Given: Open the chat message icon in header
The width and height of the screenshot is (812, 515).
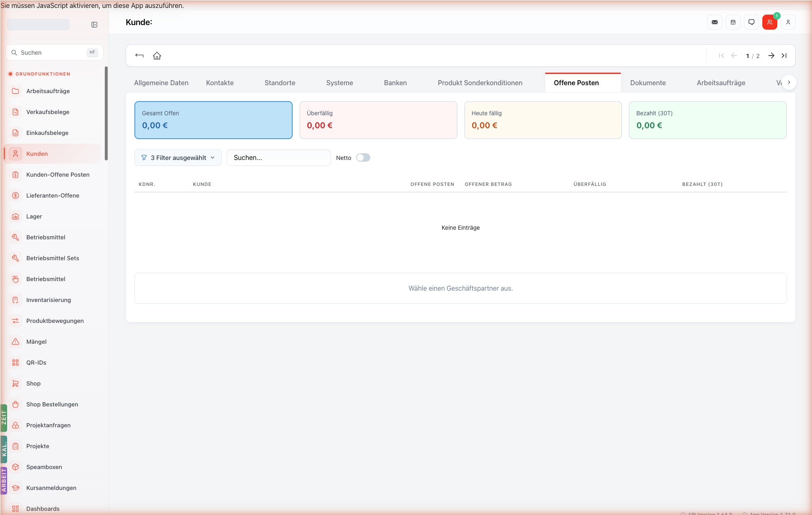Looking at the screenshot, I should pyautogui.click(x=751, y=22).
